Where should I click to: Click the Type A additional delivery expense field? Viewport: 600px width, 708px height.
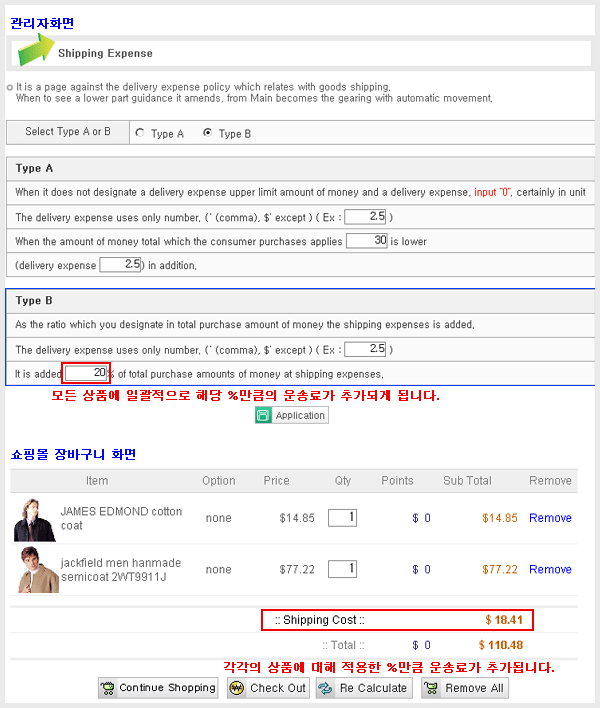point(120,265)
